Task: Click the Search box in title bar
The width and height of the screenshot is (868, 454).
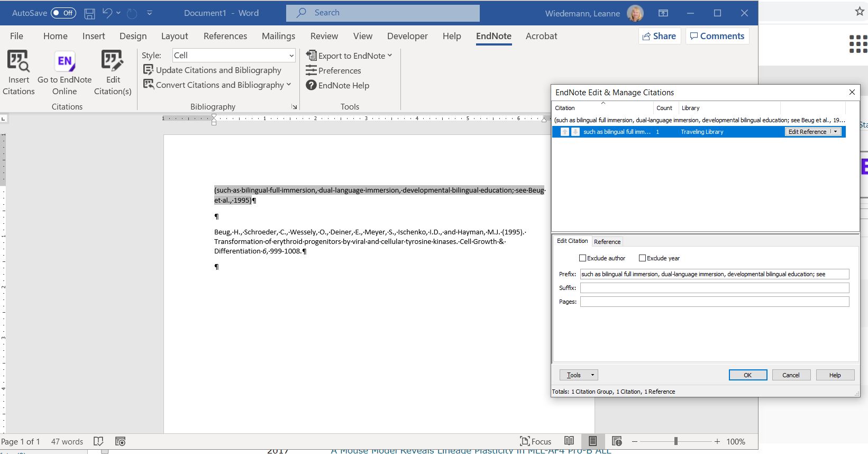Action: tap(383, 13)
